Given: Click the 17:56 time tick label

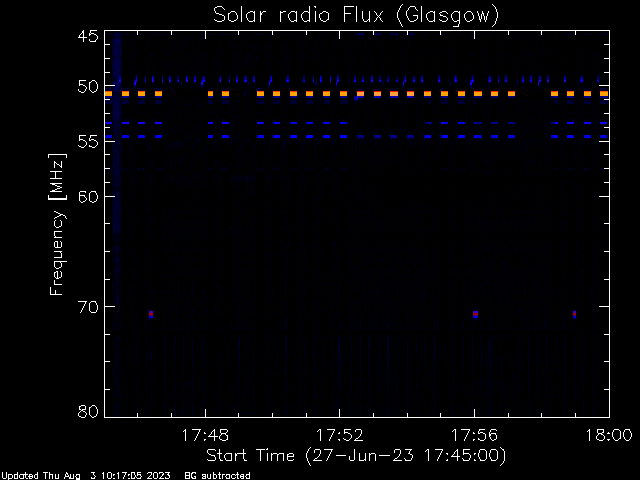Looking at the screenshot, I should [x=474, y=436].
